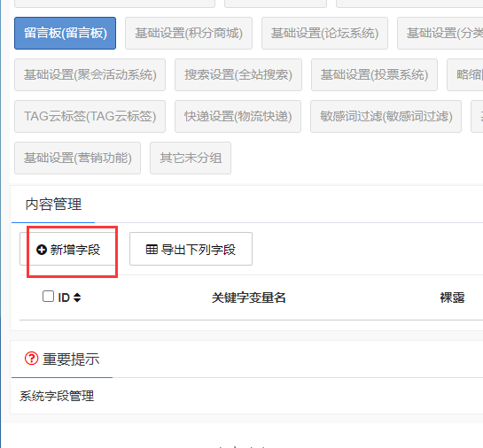483x448 pixels.
Task: Click the 内容管理 tab header
Action: coord(53,205)
